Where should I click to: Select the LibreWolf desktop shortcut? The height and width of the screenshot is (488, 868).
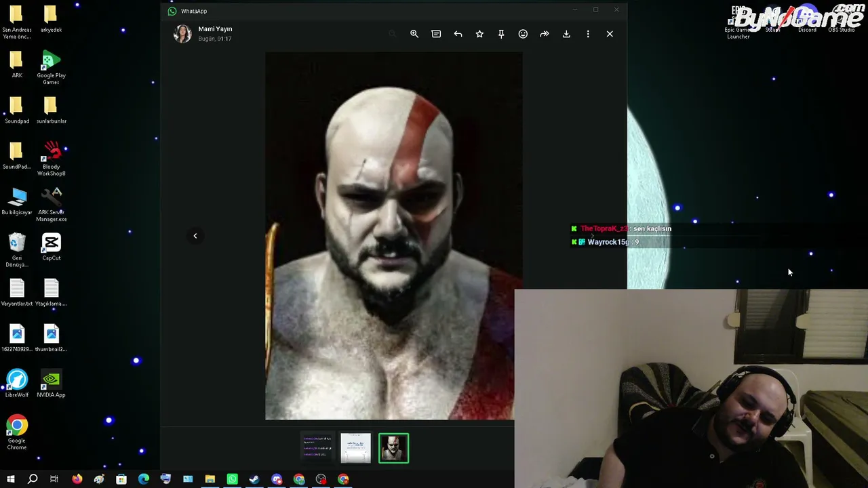pyautogui.click(x=16, y=384)
